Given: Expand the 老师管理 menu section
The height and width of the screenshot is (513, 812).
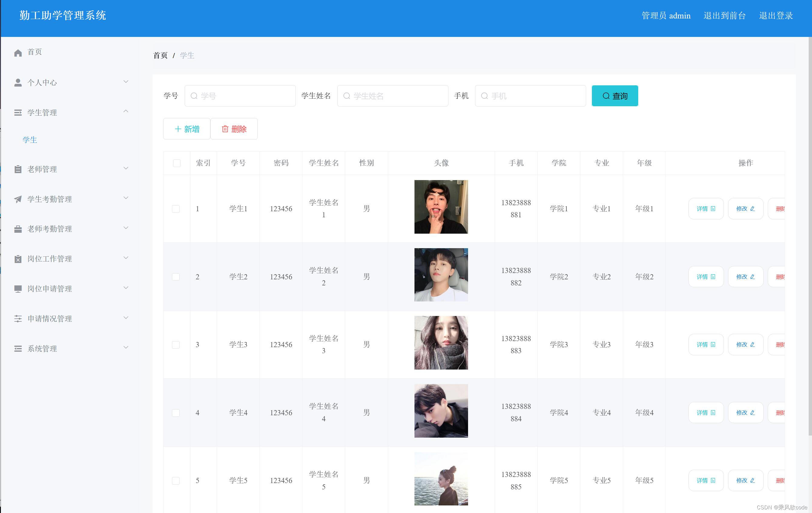Looking at the screenshot, I should (126, 168).
